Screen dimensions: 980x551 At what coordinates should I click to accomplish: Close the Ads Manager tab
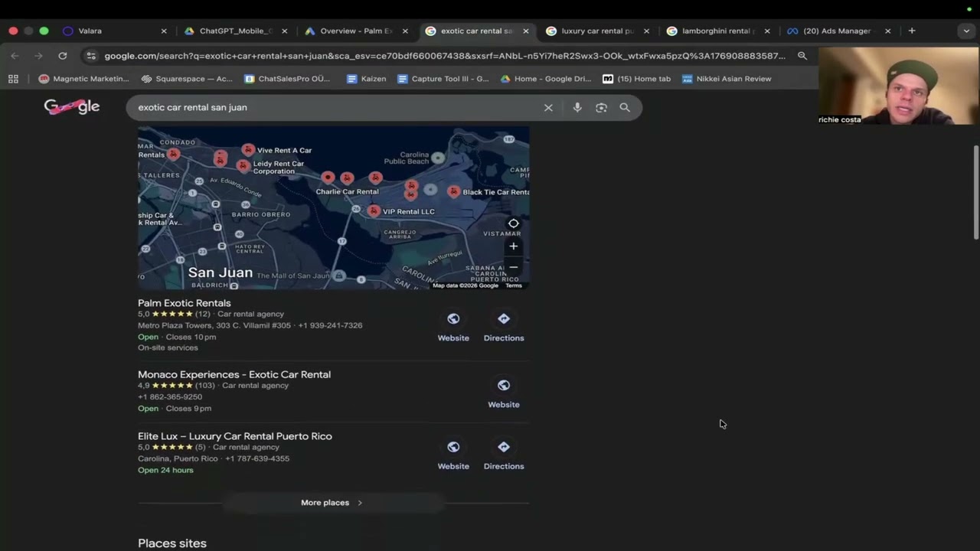[x=888, y=31]
